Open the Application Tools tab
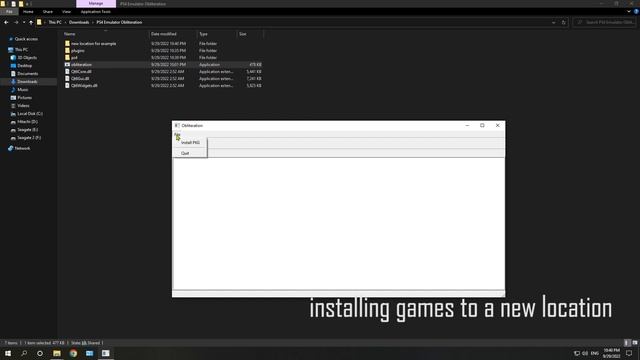The image size is (640, 360). pyautogui.click(x=96, y=12)
